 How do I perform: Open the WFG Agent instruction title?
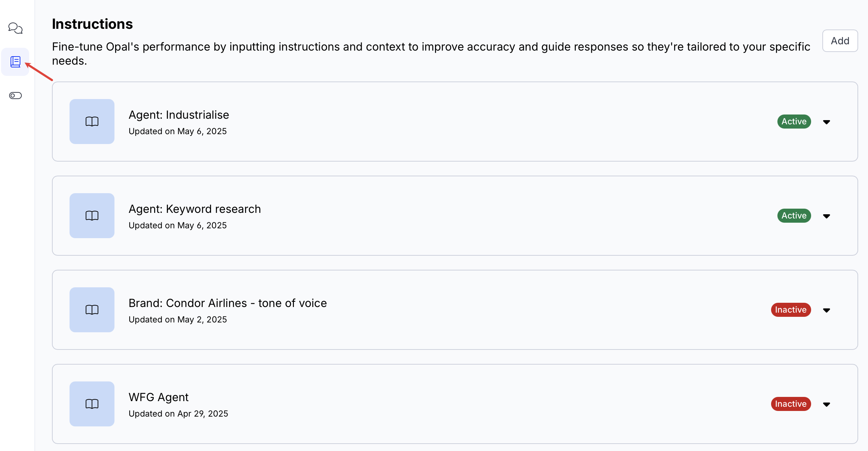[x=158, y=397]
